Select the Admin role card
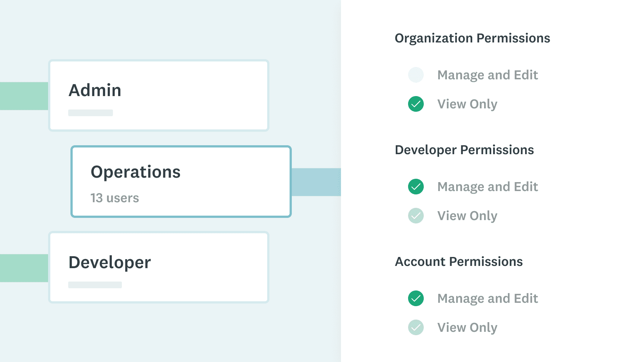Image resolution: width=644 pixels, height=362 pixels. pyautogui.click(x=159, y=96)
